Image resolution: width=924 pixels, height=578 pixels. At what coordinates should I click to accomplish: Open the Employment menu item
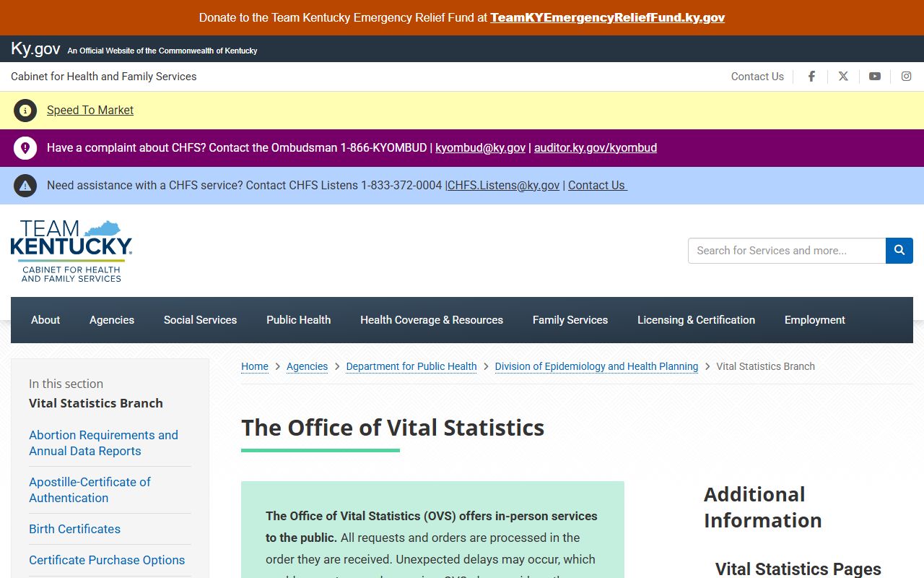pyautogui.click(x=814, y=320)
